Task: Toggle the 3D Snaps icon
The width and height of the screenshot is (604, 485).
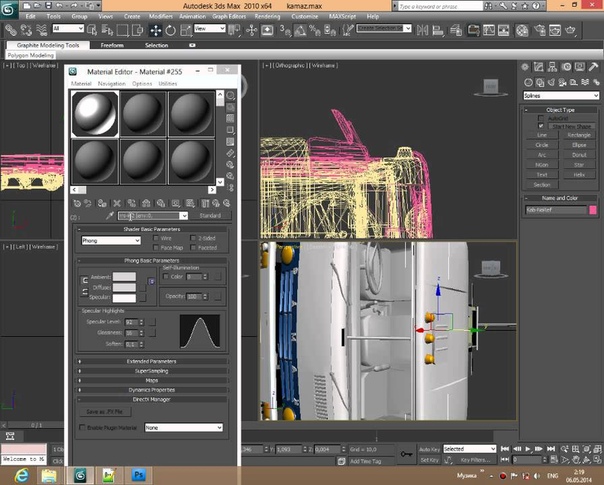Action: (285, 30)
